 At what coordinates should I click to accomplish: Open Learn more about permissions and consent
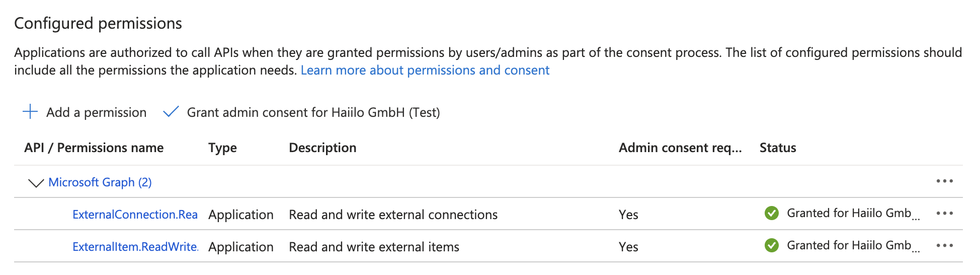pyautogui.click(x=425, y=70)
